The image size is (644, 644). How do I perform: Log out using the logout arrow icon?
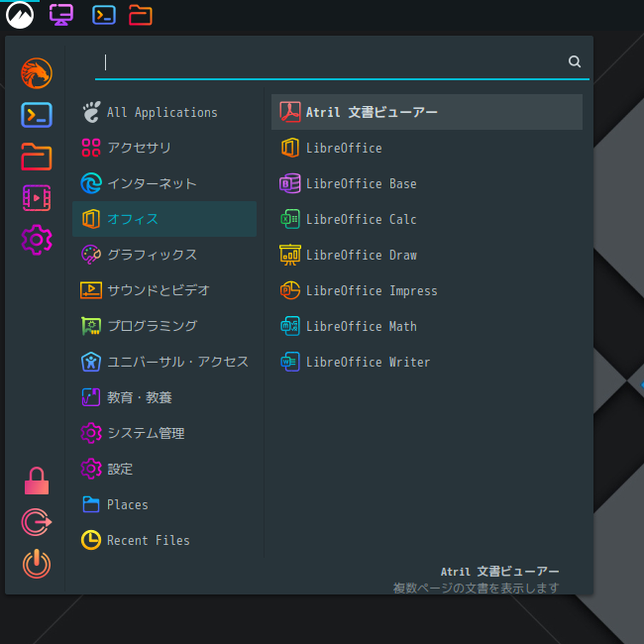click(x=37, y=522)
